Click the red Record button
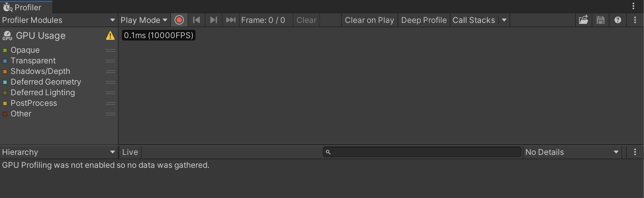The height and width of the screenshot is (198, 644). point(179,20)
